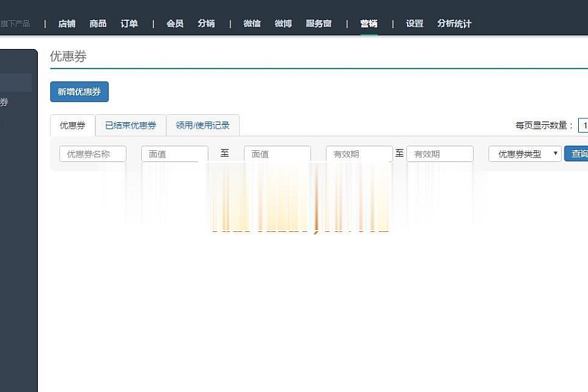Screen dimensions: 588x392
Task: Focus the first 有效期 date field
Action: 359,154
